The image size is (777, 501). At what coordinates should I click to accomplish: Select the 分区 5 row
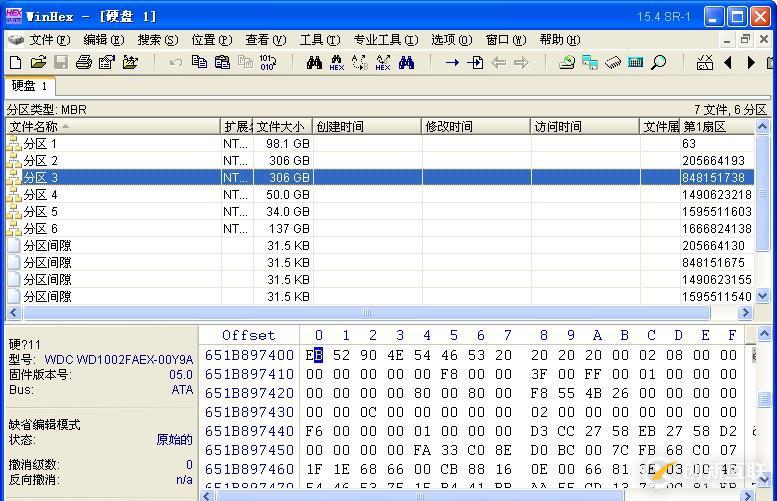point(380,212)
